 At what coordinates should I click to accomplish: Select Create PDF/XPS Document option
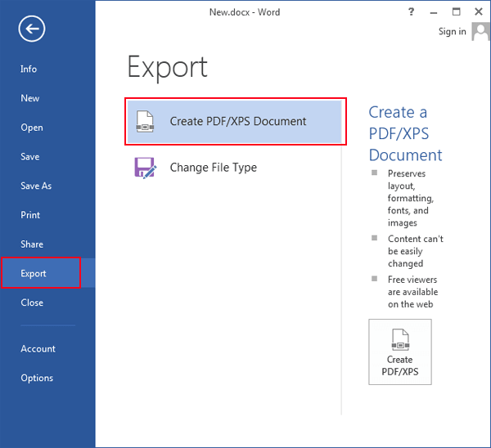click(x=235, y=121)
